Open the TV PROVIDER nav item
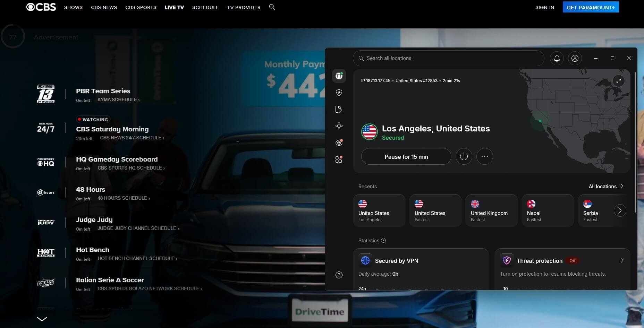 pyautogui.click(x=244, y=7)
